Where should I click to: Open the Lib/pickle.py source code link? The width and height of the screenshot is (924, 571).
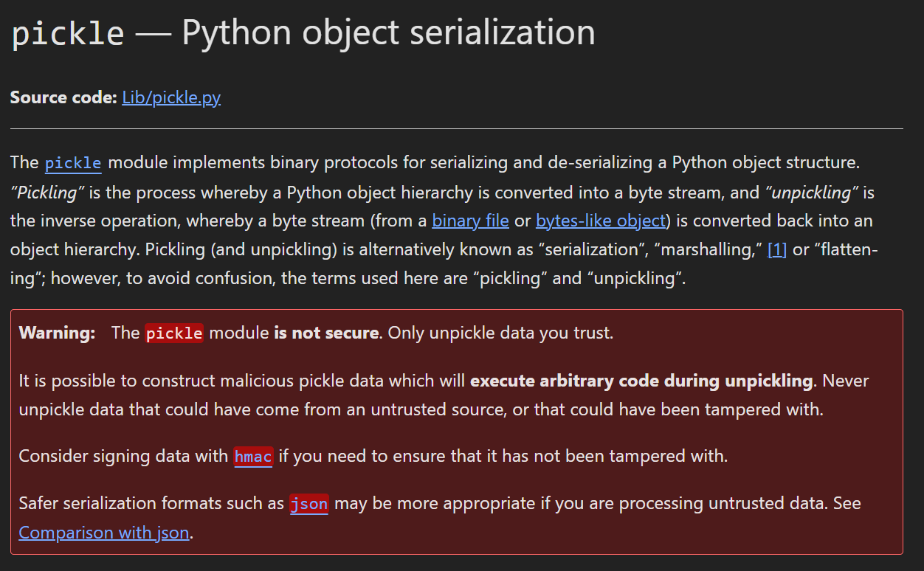[x=171, y=98]
